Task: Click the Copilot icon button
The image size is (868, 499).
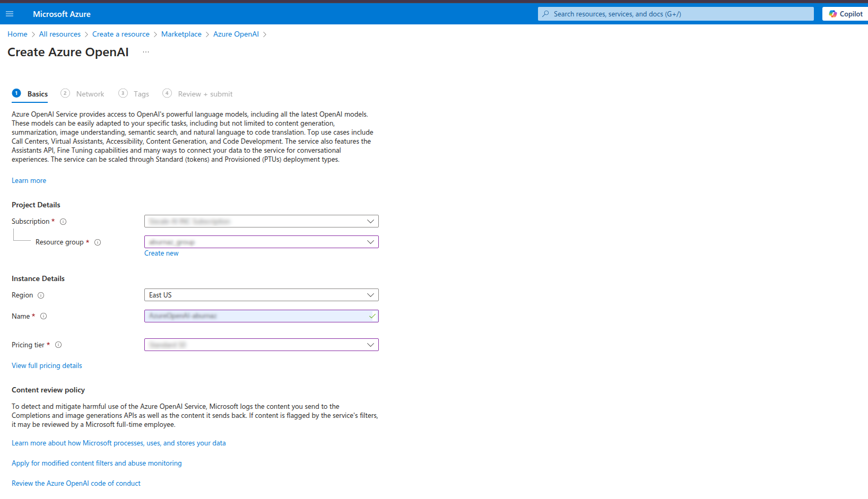Action: [846, 14]
